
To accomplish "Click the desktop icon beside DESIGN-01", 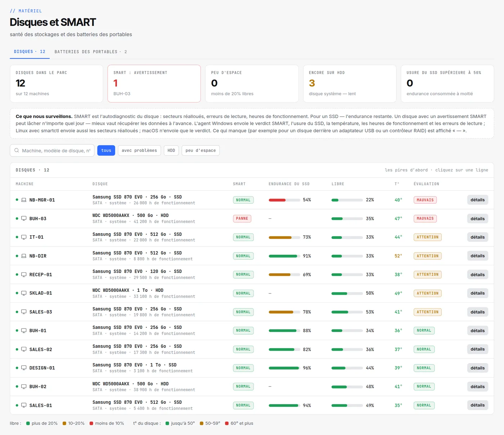I will click(24, 368).
